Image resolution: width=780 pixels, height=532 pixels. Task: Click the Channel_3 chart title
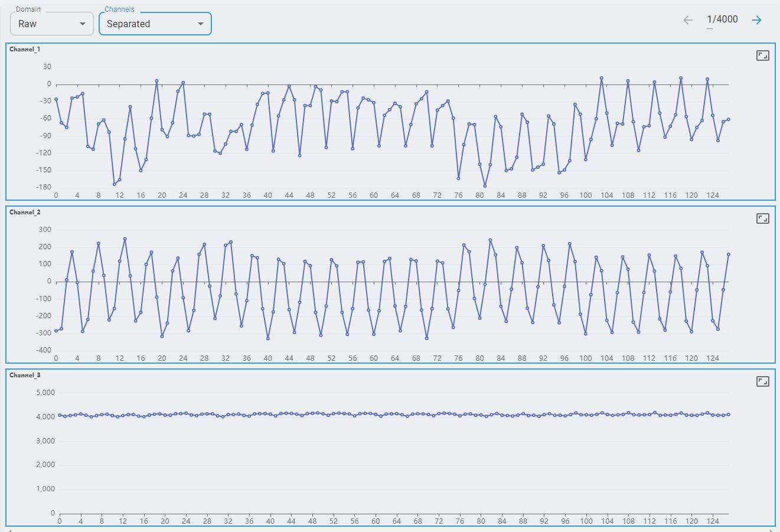25,376
